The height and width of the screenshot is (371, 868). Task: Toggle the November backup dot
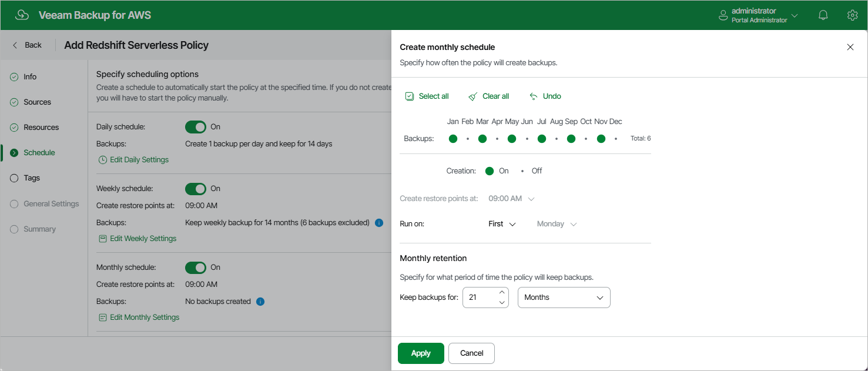tap(601, 139)
